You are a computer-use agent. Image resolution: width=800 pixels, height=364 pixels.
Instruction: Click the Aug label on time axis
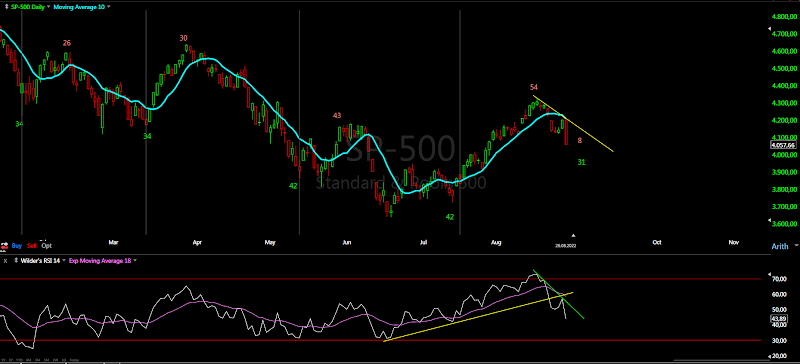[496, 242]
